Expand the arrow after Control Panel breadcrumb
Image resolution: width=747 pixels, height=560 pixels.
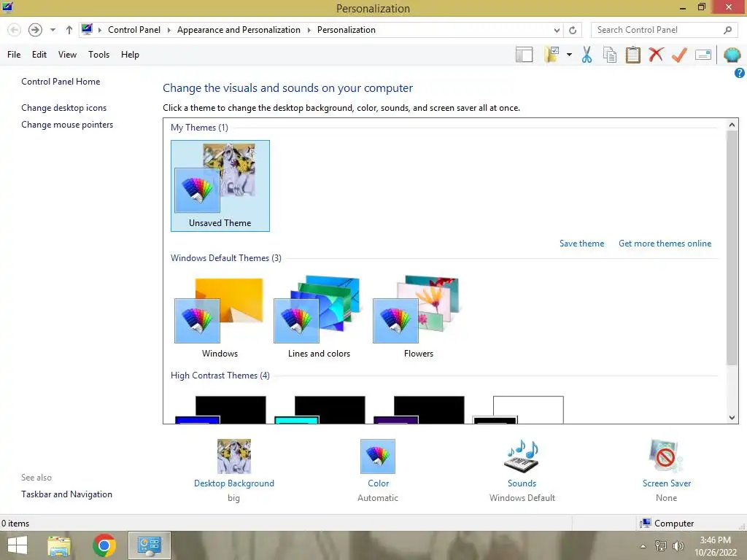(x=169, y=30)
